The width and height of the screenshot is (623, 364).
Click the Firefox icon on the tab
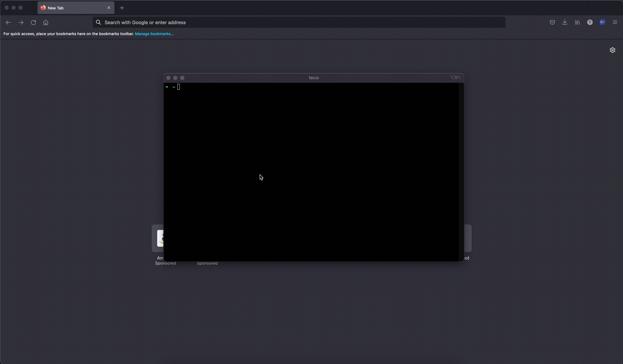coord(43,8)
